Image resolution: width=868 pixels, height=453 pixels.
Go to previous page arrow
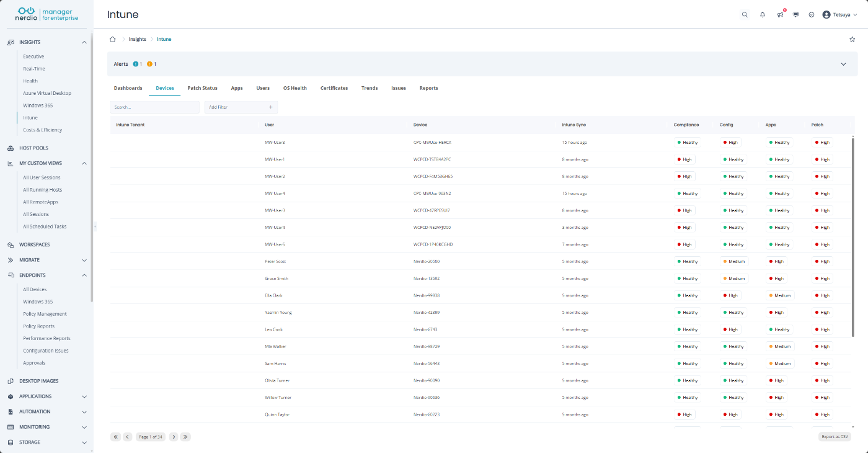pos(127,437)
